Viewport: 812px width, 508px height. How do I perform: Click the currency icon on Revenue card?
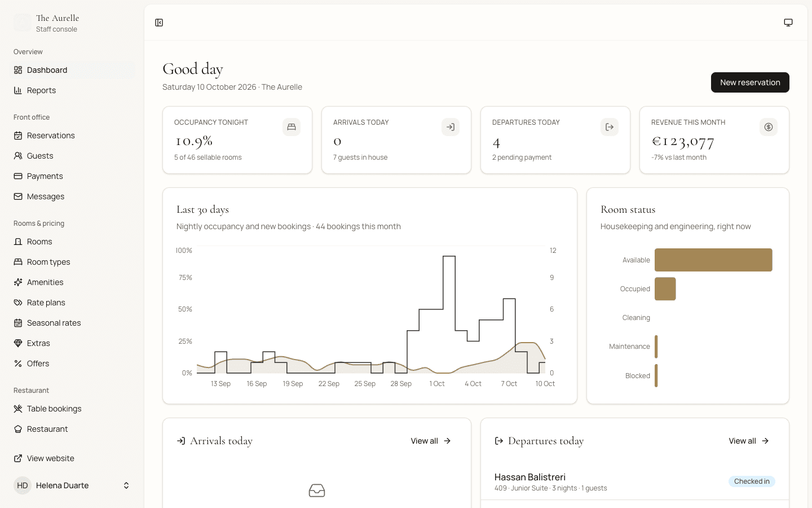769,127
